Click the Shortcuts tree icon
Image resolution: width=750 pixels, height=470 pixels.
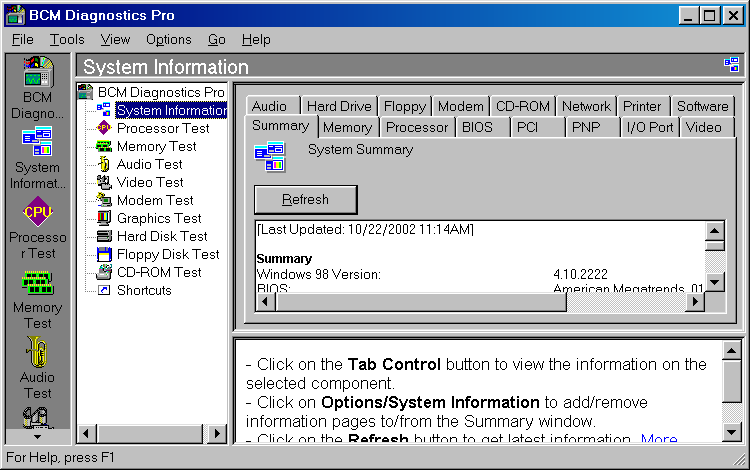coord(104,290)
